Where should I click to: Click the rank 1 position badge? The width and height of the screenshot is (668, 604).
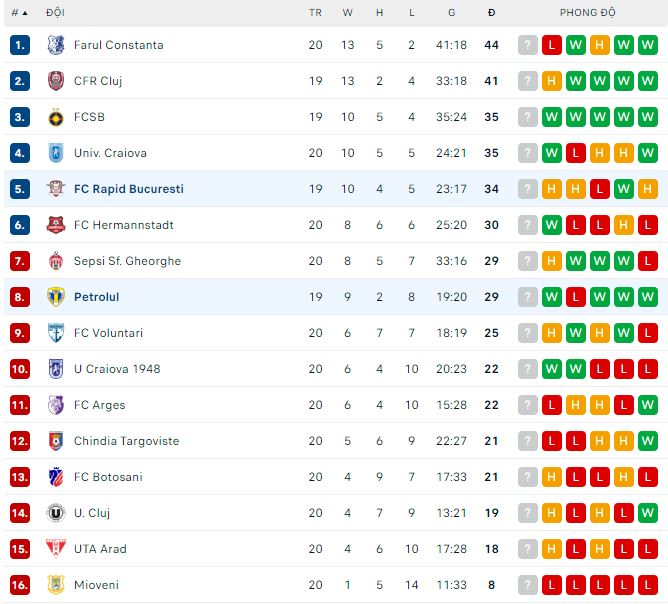[x=20, y=45]
